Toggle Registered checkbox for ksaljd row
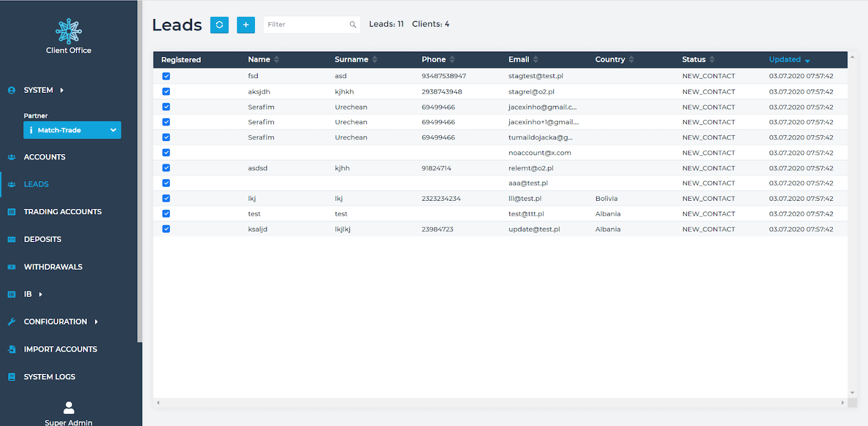 point(166,229)
